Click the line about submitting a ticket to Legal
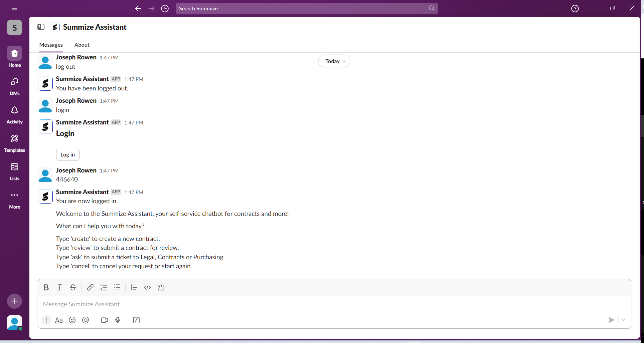 coord(140,257)
